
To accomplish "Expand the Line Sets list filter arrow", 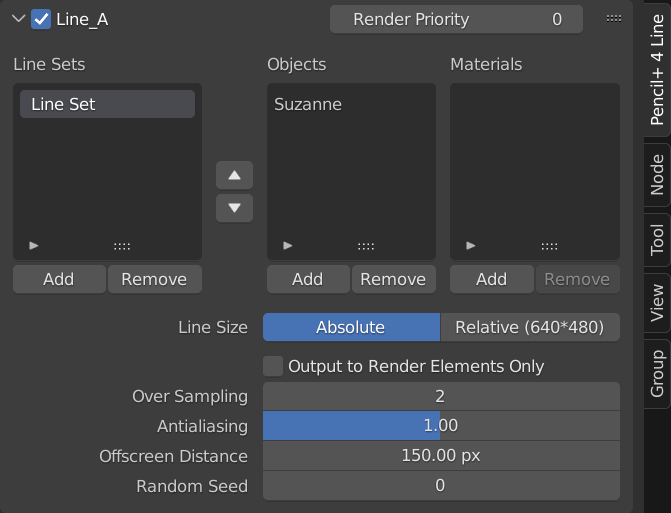I will [34, 245].
